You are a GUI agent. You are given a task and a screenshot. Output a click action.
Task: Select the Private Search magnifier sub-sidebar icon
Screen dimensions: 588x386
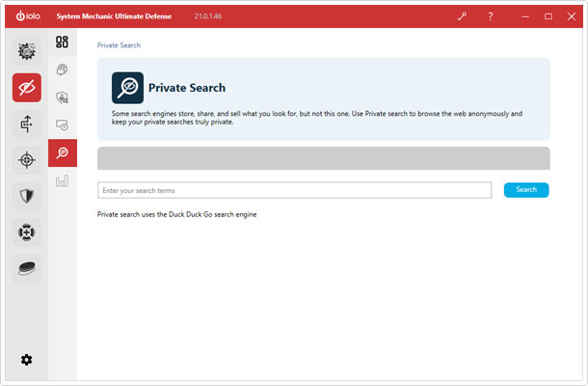63,152
